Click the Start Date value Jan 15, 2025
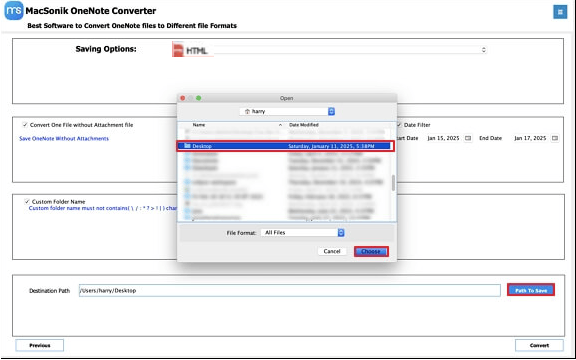Image resolution: width=576 pixels, height=360 pixels. pyautogui.click(x=443, y=138)
